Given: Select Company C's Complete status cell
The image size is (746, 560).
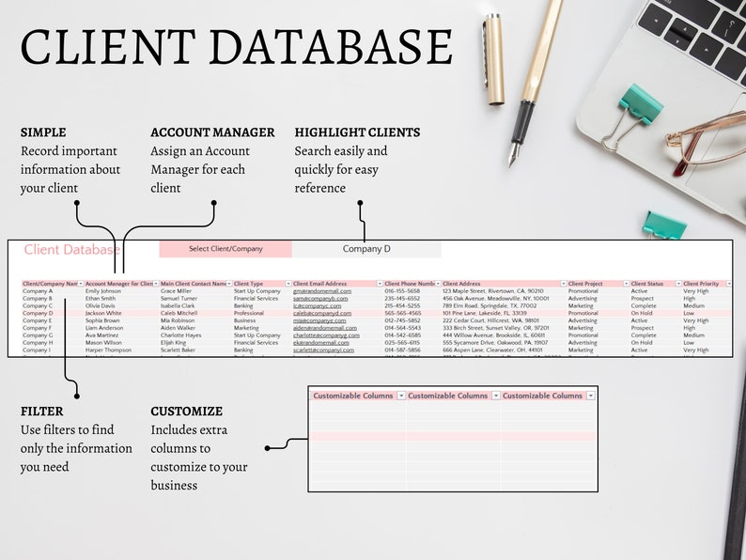Looking at the screenshot, I should (644, 306).
